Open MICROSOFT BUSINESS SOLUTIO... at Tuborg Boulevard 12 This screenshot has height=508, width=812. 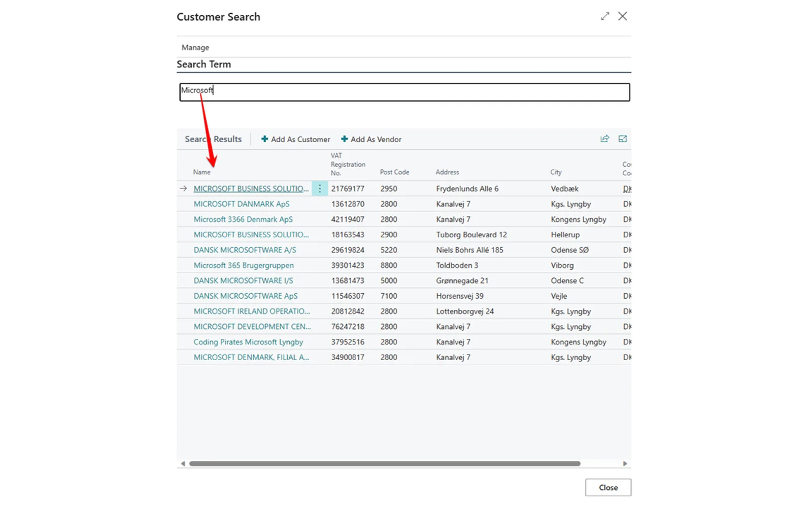[x=251, y=235]
